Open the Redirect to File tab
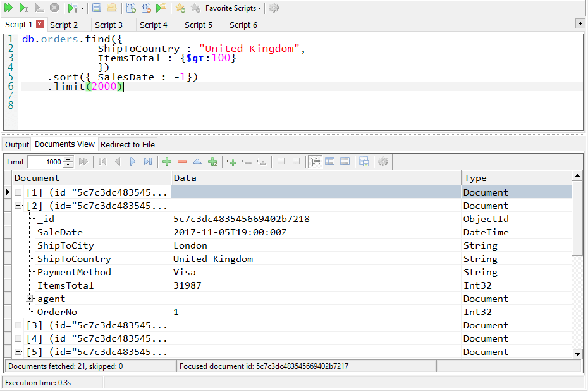 pos(127,144)
